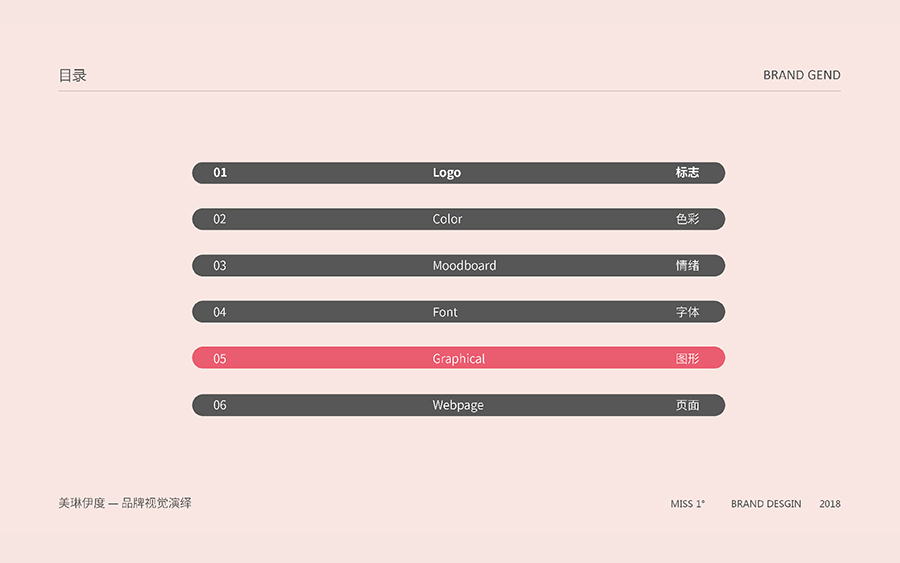
Task: Click the 目录 heading text
Action: (x=73, y=75)
